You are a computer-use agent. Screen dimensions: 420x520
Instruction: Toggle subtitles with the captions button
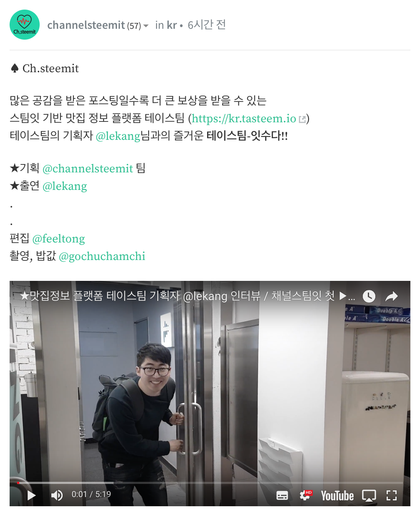tap(282, 495)
